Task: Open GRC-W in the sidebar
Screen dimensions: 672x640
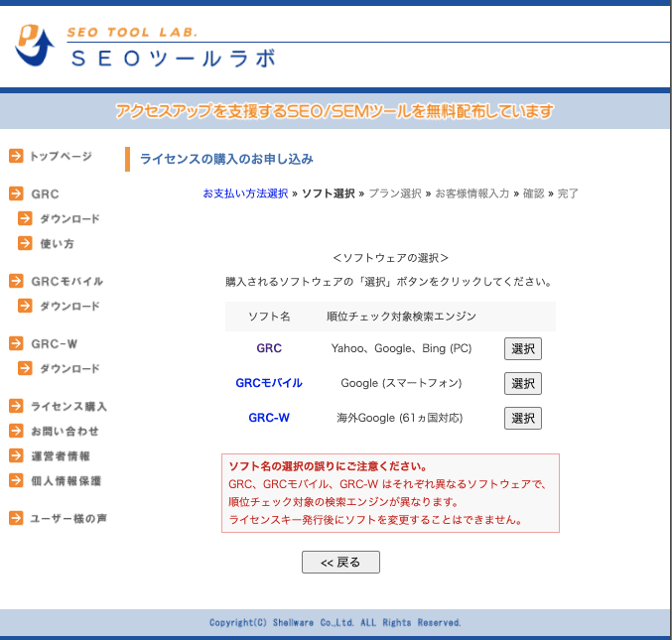Action: pos(54,344)
